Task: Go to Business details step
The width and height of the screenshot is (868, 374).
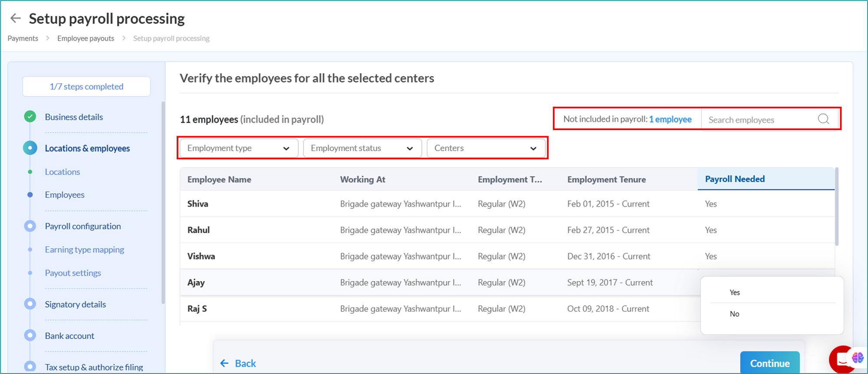Action: [74, 117]
